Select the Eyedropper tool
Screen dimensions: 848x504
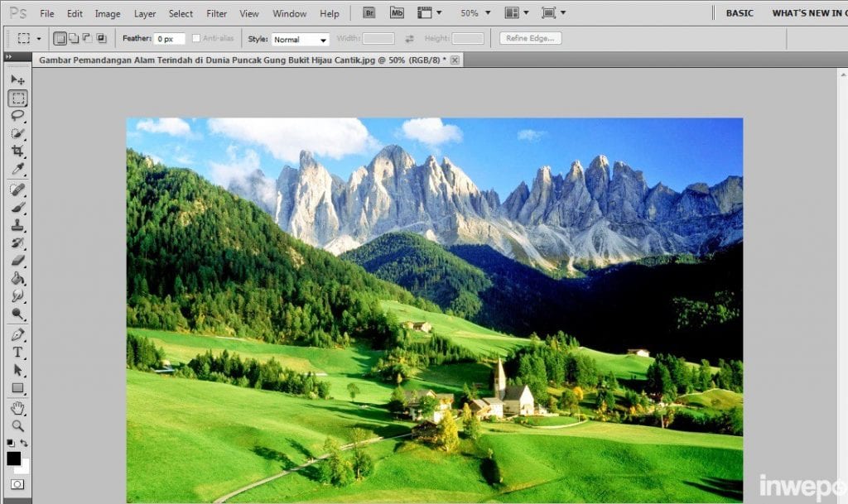click(x=17, y=169)
